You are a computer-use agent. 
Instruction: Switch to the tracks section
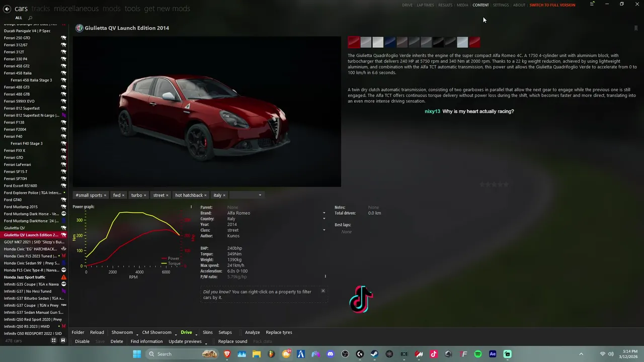click(x=41, y=9)
